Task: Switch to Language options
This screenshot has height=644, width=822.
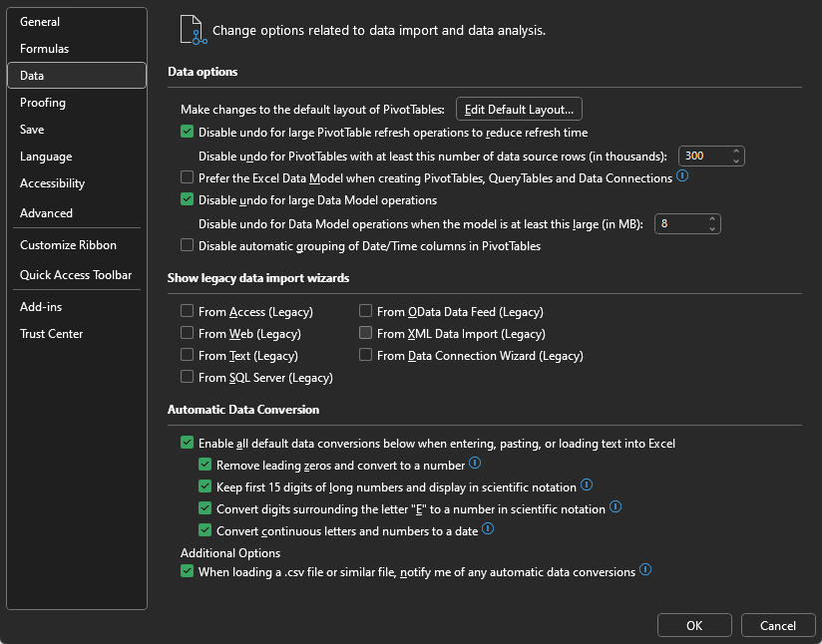Action: (77, 157)
